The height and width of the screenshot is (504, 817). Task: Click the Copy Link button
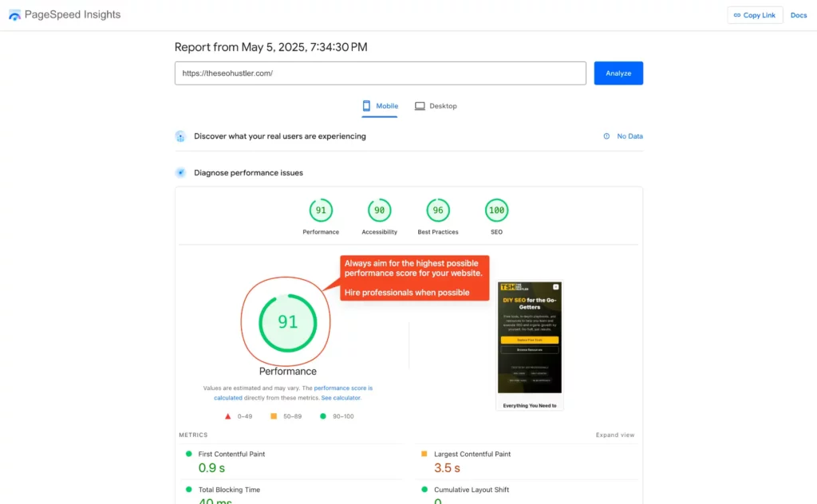pyautogui.click(x=755, y=15)
